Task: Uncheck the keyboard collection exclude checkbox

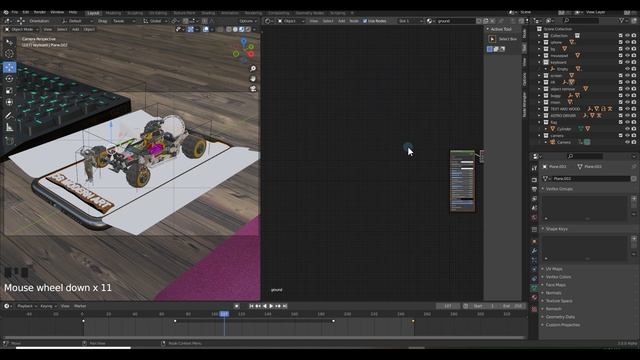Action: coord(621,62)
